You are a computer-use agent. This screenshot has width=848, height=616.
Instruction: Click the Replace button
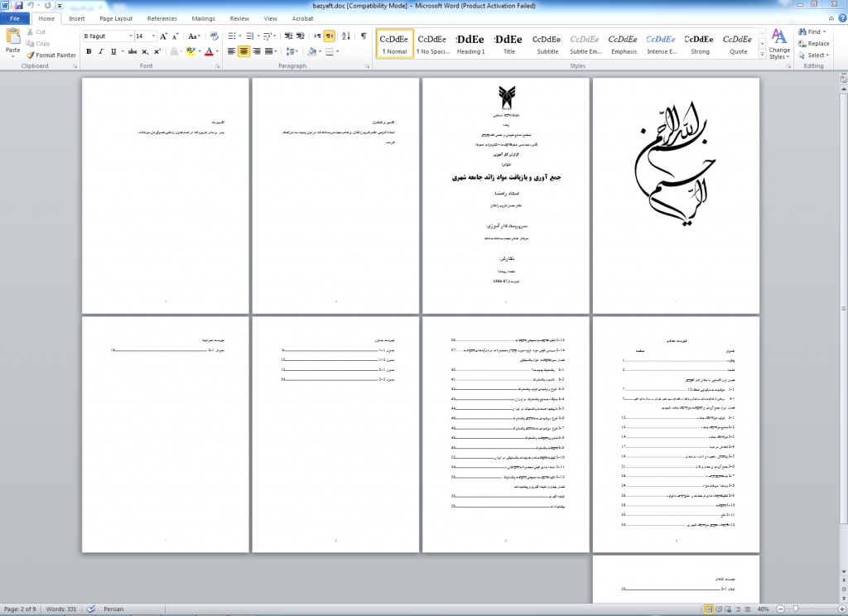(x=813, y=44)
